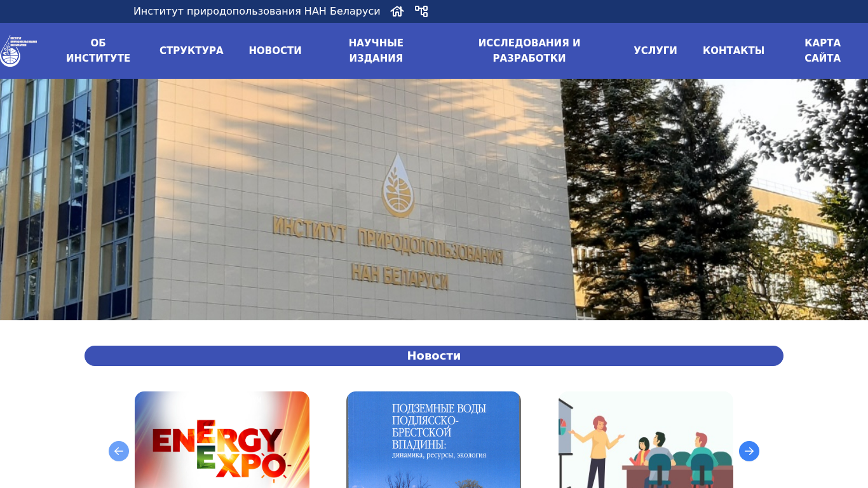The width and height of the screenshot is (868, 488).
Task: Open the 'Об институте' menu
Action: coord(98,51)
